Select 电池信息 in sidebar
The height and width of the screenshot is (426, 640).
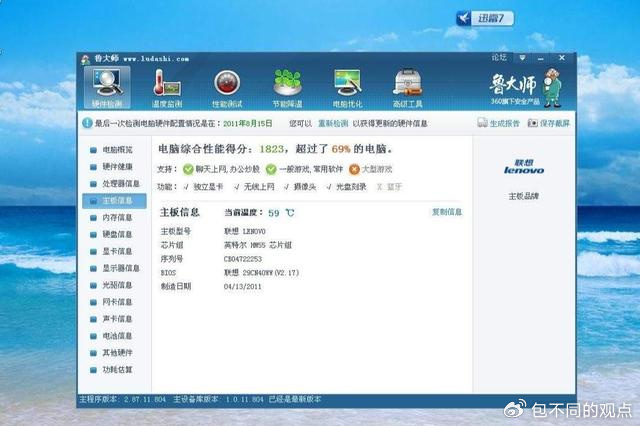pyautogui.click(x=117, y=336)
